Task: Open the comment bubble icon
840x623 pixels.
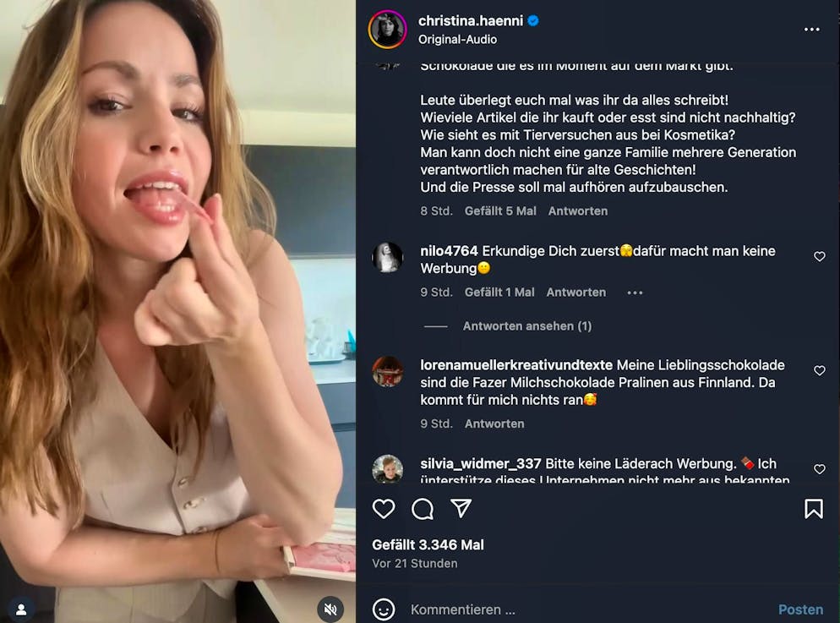Action: (422, 509)
